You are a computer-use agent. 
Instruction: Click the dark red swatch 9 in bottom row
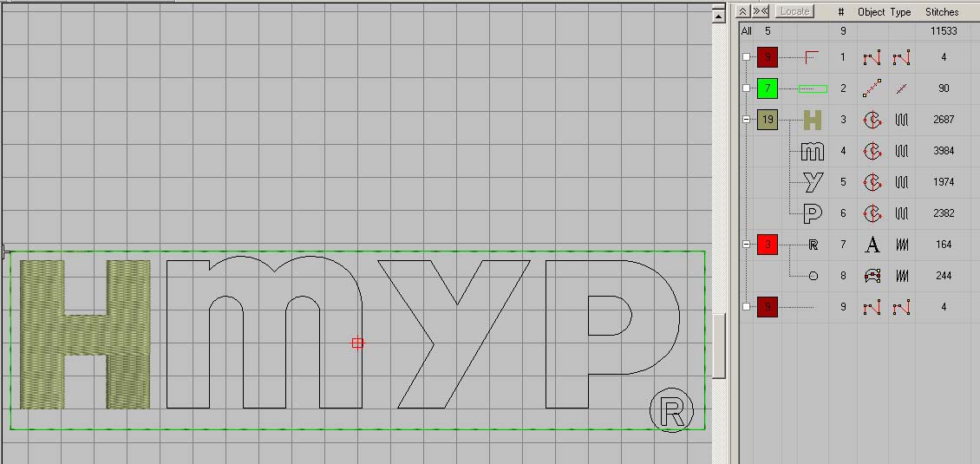pos(768,307)
